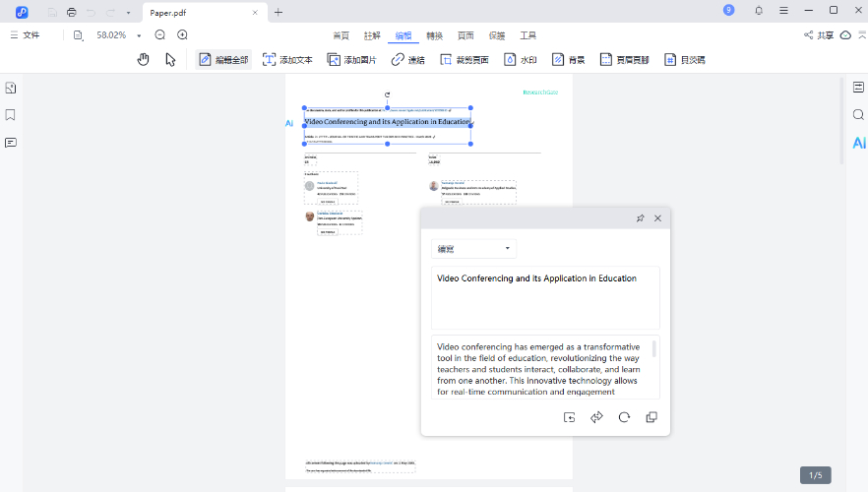Screen dimensions: 868x492
Task: Open the 文件 menu
Action: tap(25, 35)
